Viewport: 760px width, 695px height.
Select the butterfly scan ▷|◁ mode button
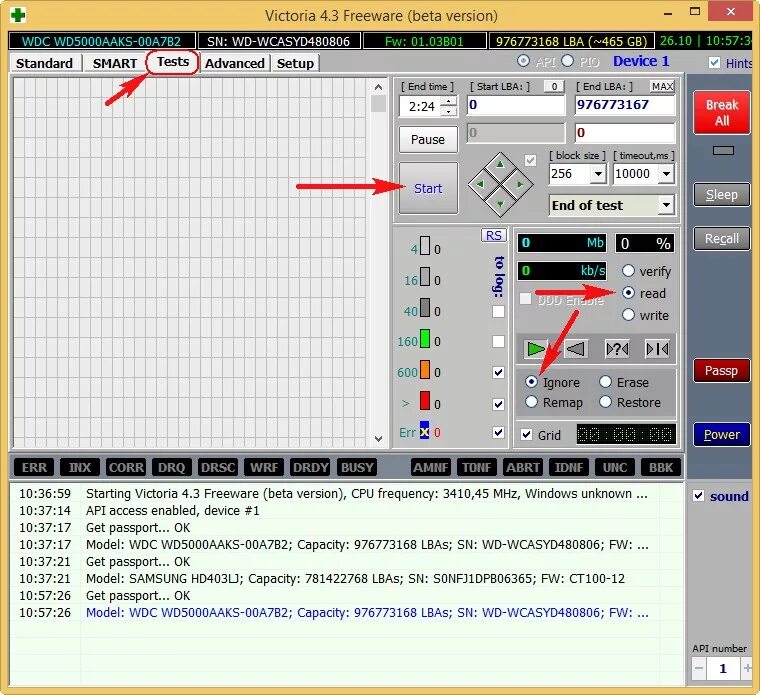click(657, 348)
